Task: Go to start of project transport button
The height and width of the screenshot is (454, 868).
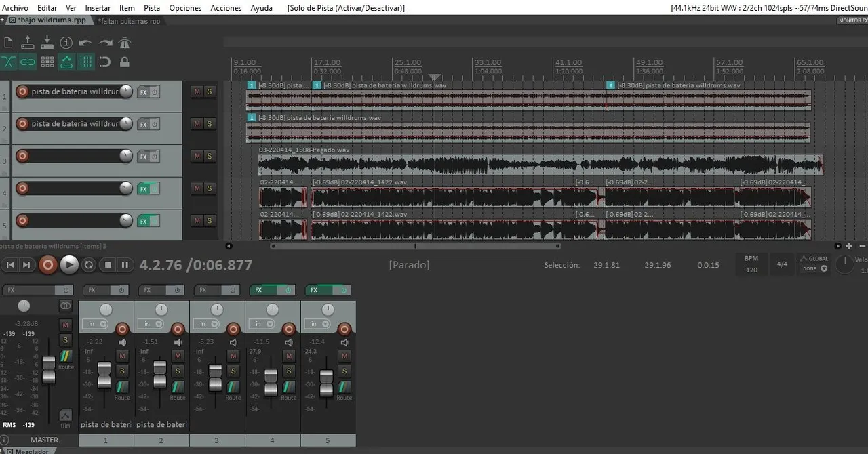Action: point(10,265)
